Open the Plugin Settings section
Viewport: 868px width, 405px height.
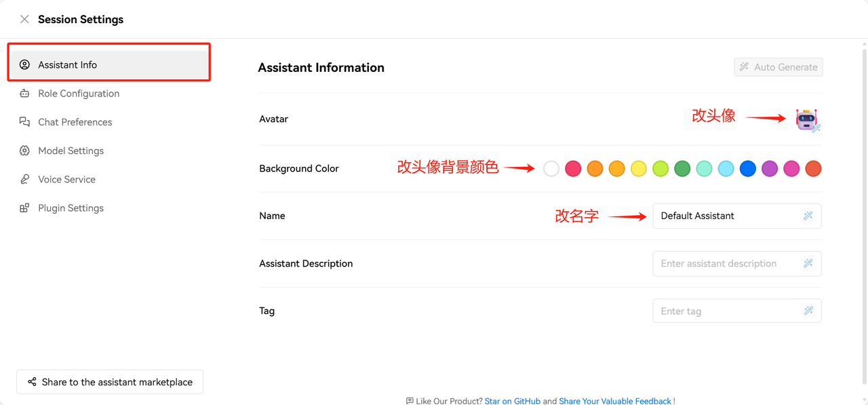[x=71, y=208]
